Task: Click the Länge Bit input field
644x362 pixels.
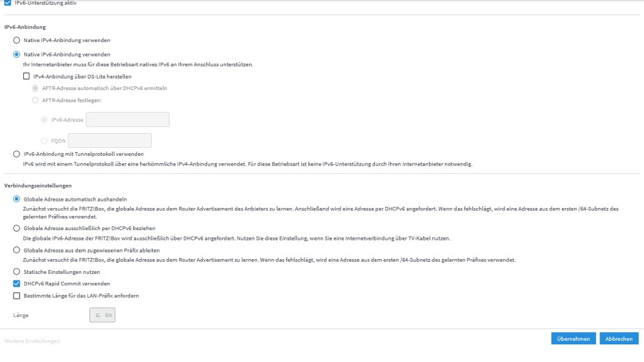Action: 102,315
